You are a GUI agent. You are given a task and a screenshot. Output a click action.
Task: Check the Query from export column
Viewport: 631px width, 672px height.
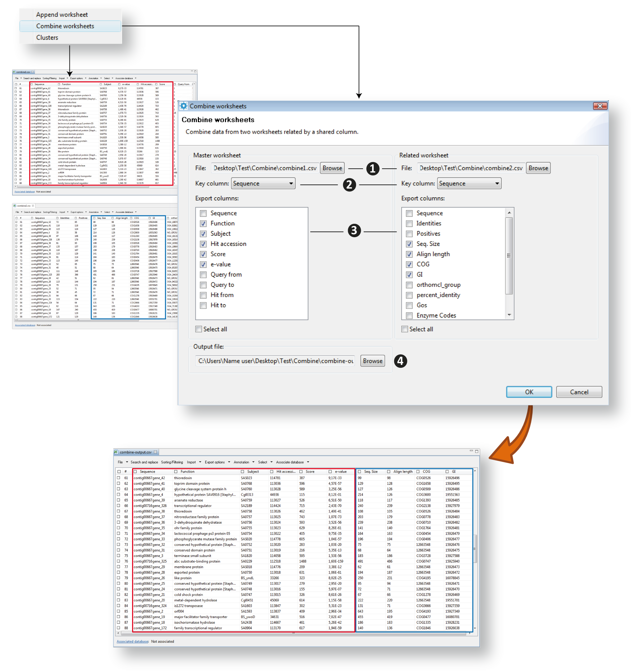click(x=203, y=275)
